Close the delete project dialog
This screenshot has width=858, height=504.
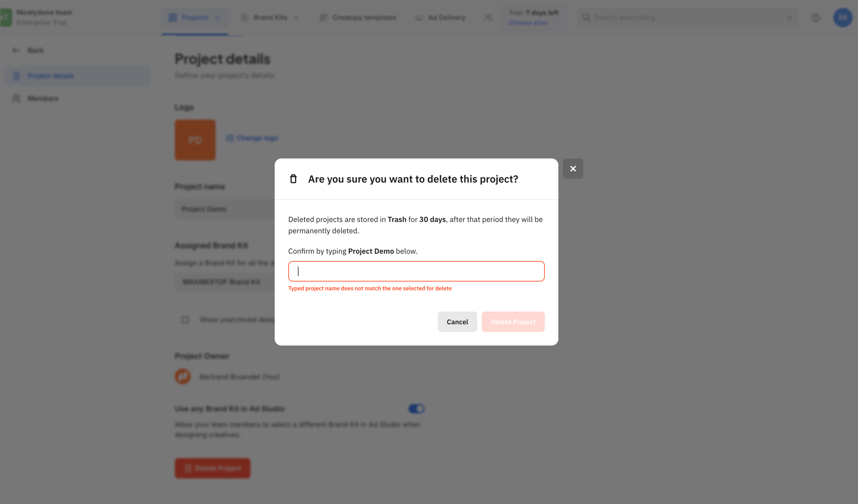coord(572,169)
